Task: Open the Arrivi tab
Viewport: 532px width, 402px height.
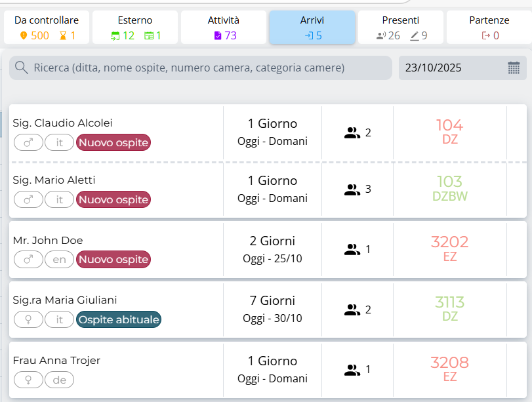Action: pos(312,28)
